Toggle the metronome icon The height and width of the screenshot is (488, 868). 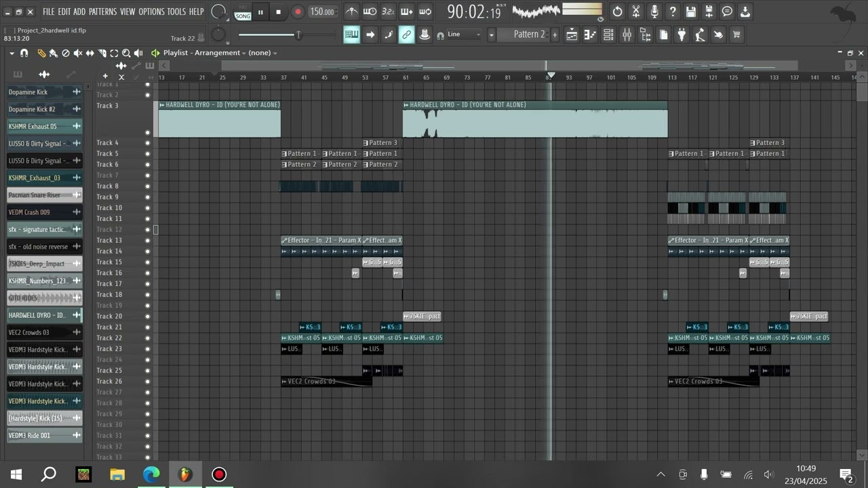coord(351,12)
